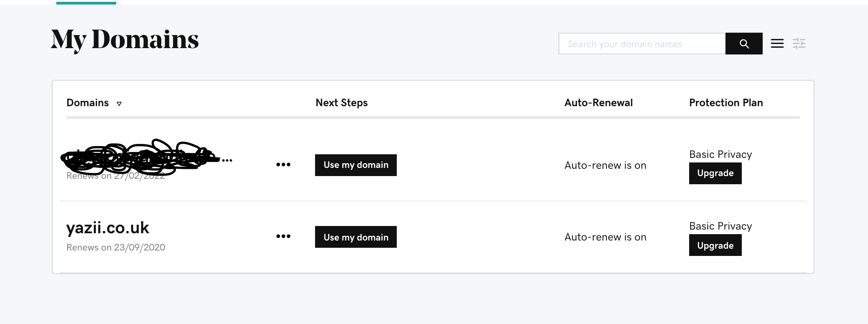Switch to list view via the hamburger icon
The width and height of the screenshot is (868, 324).
[x=777, y=44]
